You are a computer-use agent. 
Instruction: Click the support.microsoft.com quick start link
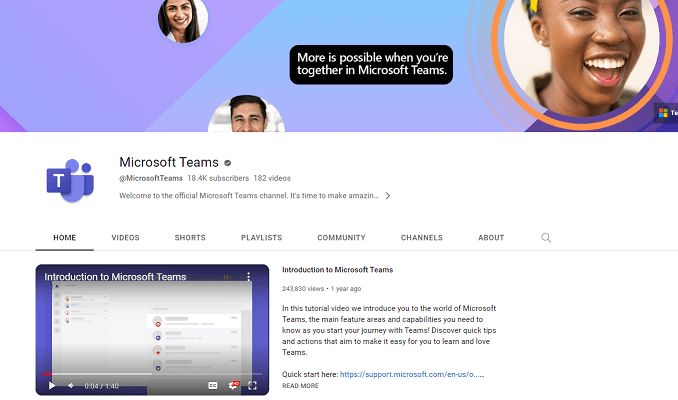[x=412, y=374]
